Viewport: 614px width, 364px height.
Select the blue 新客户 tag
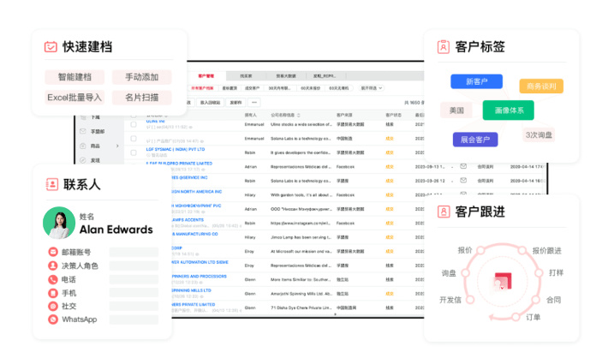coord(476,82)
